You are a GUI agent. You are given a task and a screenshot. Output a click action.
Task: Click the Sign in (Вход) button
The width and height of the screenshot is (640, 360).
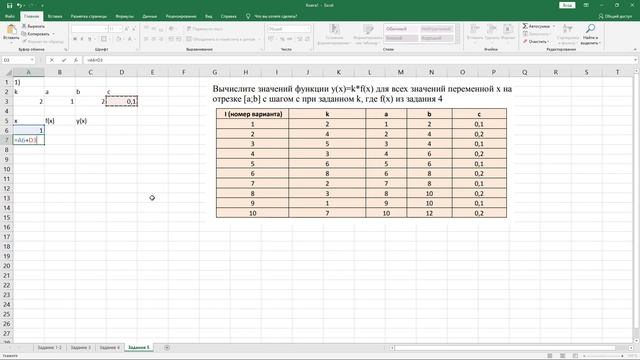(567, 5)
